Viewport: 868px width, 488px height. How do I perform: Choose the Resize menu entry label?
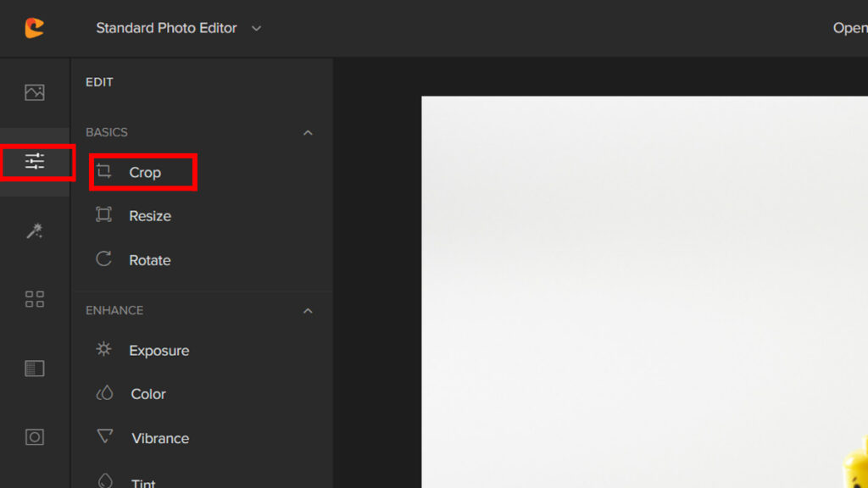(x=150, y=216)
